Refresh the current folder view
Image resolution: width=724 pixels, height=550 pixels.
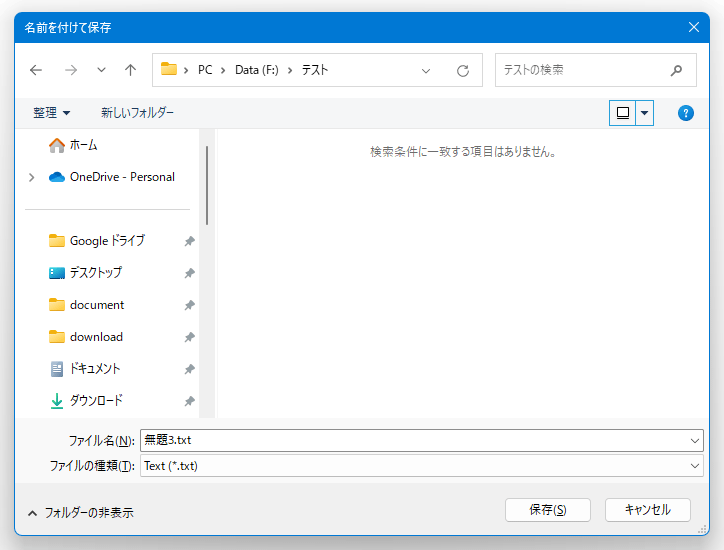click(x=462, y=70)
